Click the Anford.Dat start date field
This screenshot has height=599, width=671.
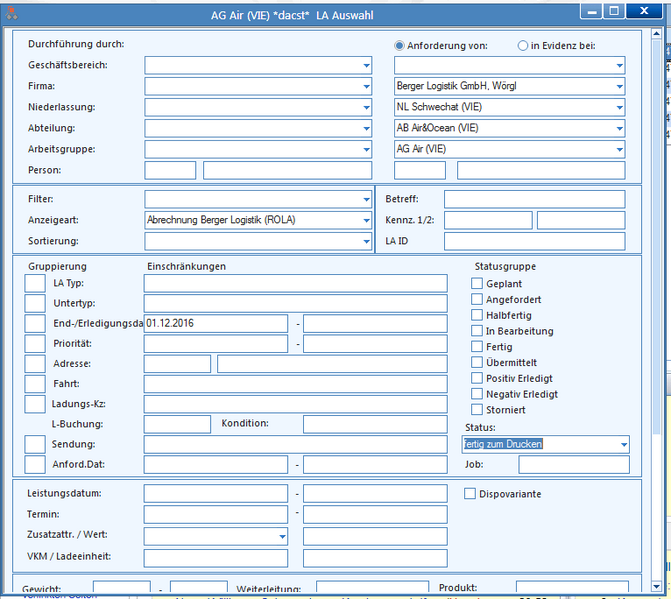click(x=216, y=465)
